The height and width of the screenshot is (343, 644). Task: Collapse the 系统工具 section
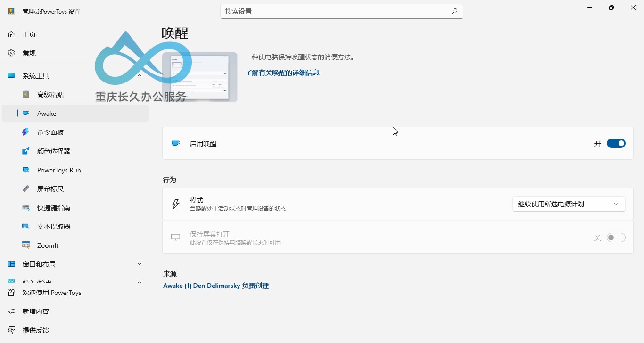[140, 76]
